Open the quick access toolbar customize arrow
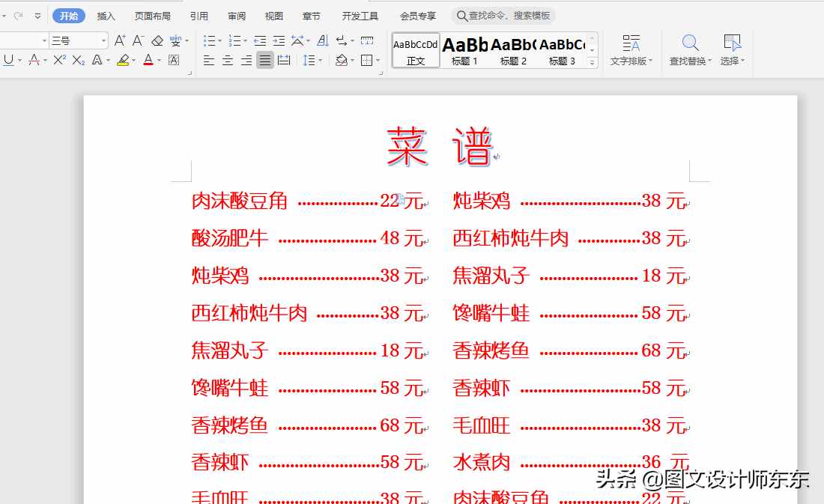This screenshot has width=824, height=504. click(x=38, y=16)
